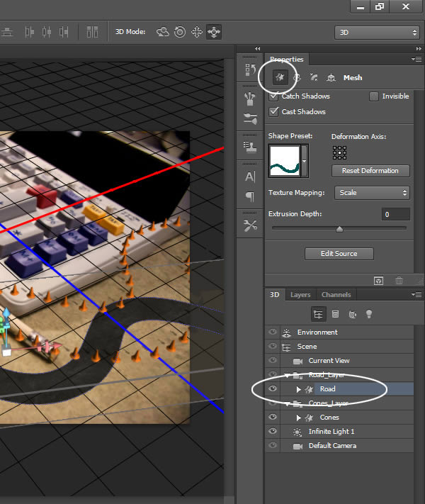
Task: Select the Drag 3D object mode
Action: tap(197, 32)
